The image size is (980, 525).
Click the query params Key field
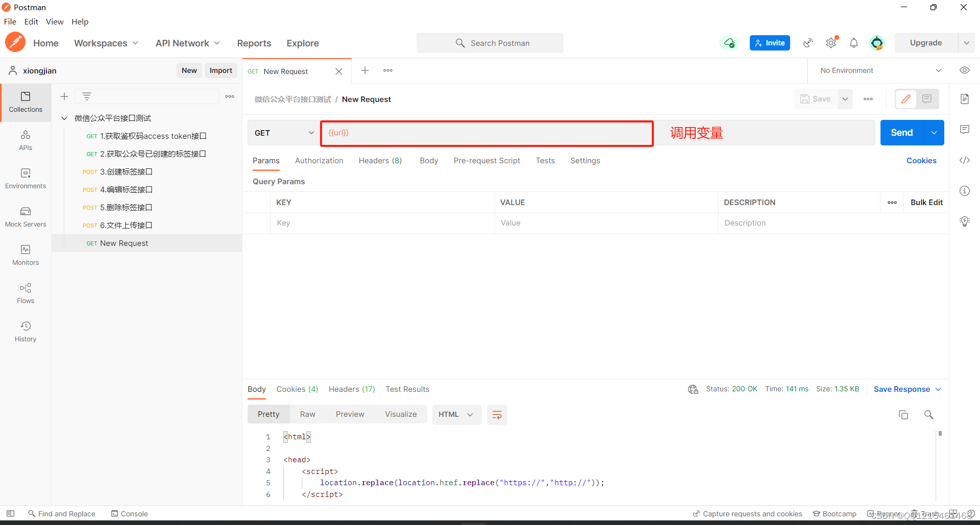(383, 223)
